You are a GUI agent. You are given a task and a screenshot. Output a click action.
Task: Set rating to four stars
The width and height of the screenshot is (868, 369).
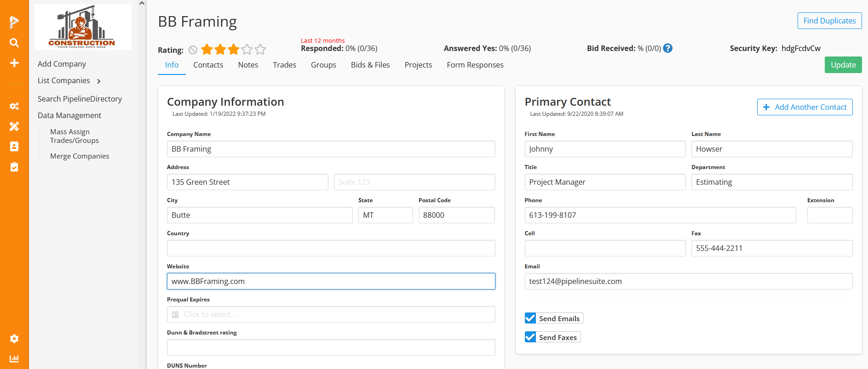(x=247, y=50)
